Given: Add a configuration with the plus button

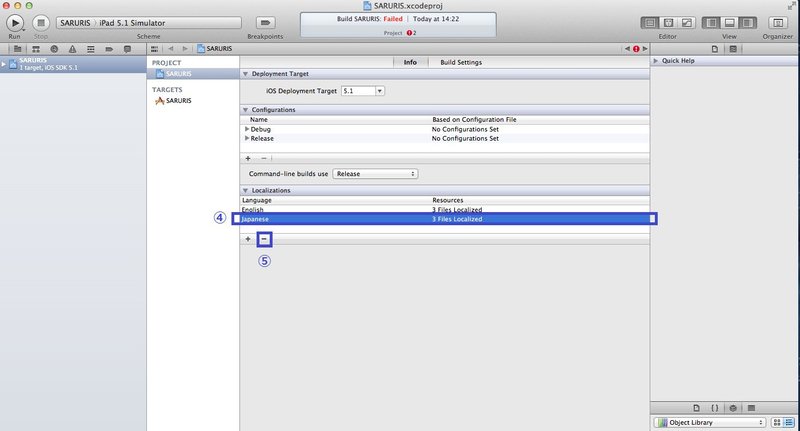Looking at the screenshot, I should pos(248,159).
